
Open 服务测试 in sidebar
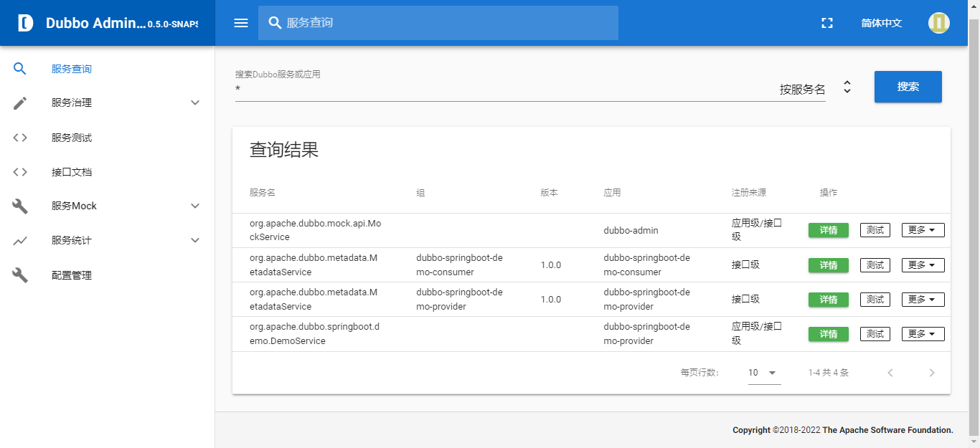(72, 138)
